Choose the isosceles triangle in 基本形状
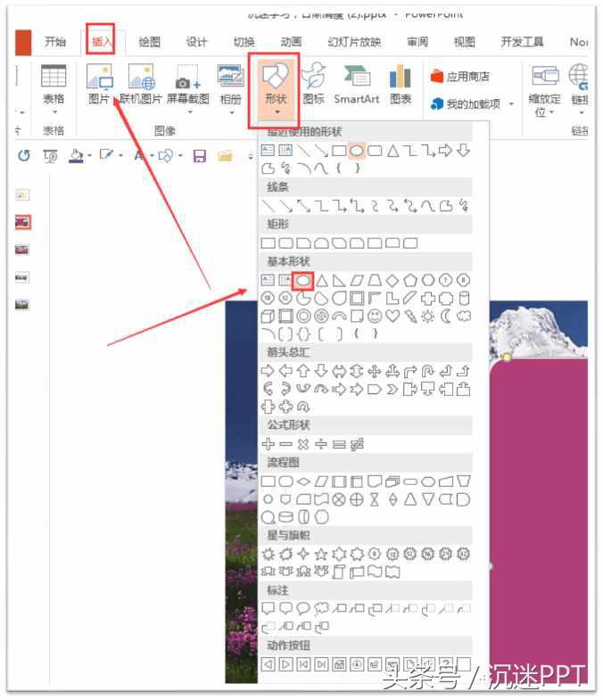The width and height of the screenshot is (603, 700). click(x=321, y=281)
